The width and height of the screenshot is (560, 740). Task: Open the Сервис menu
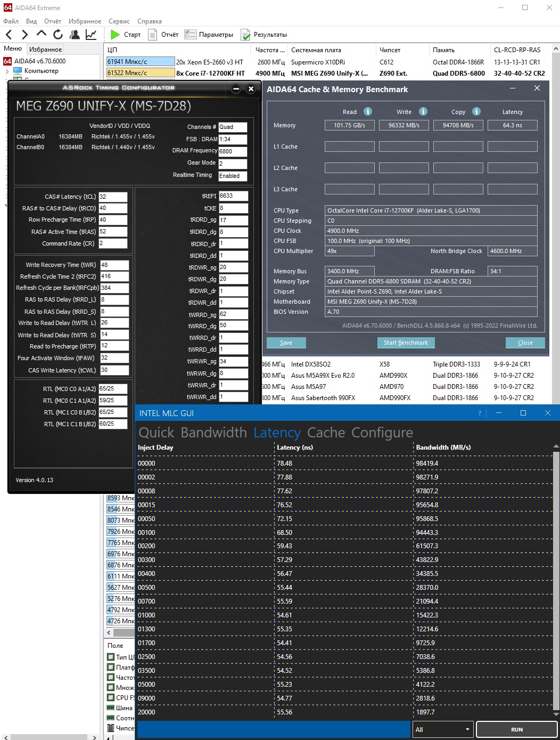click(x=119, y=21)
